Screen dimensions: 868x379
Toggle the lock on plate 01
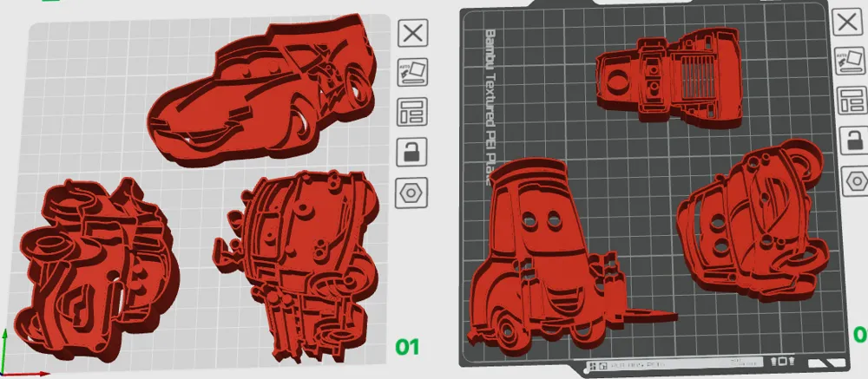click(x=411, y=152)
